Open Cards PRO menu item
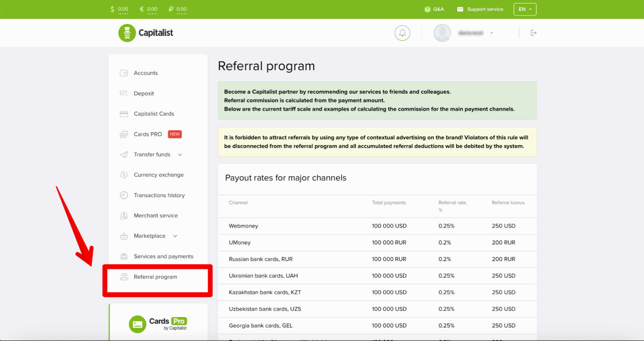The width and height of the screenshot is (644, 341). [x=148, y=134]
